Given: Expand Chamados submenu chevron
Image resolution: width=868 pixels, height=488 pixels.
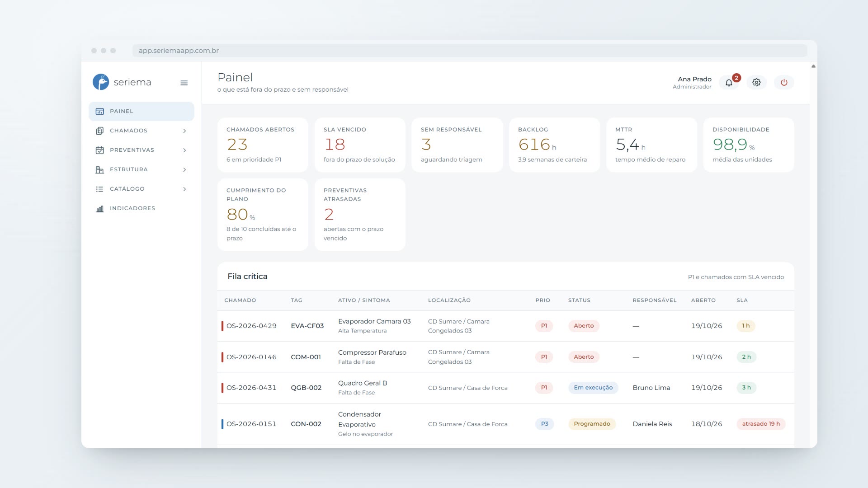Looking at the screenshot, I should [184, 131].
